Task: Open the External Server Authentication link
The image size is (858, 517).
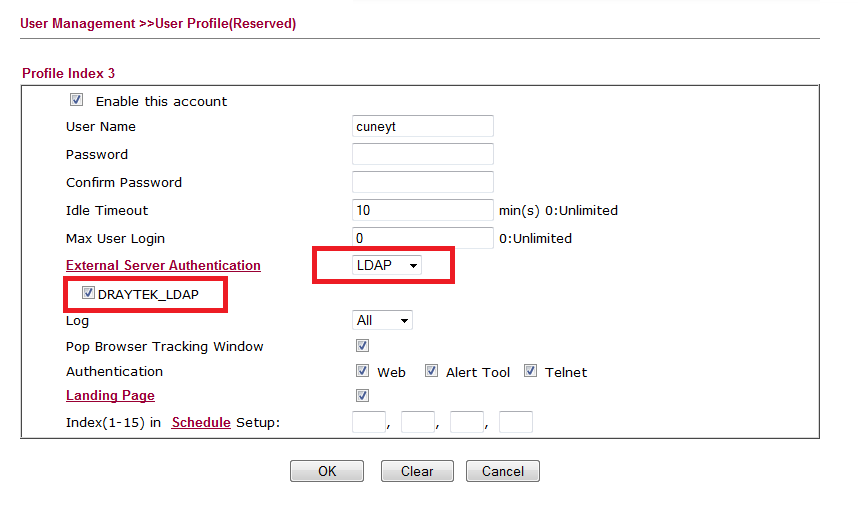Action: pos(163,265)
